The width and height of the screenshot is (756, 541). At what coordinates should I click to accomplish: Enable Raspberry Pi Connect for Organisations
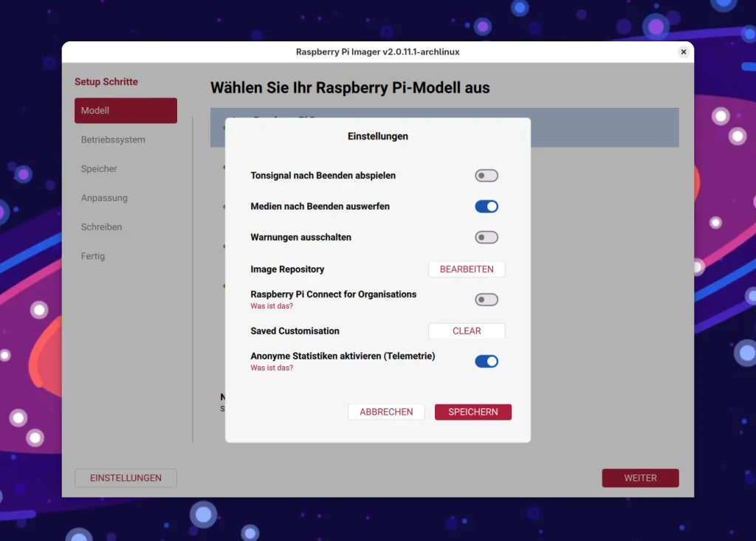point(486,300)
